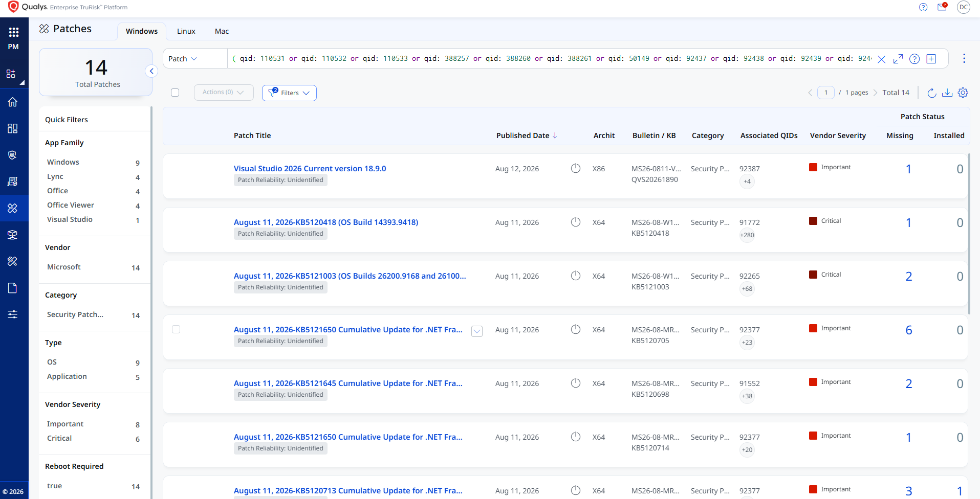Open Visual Studio 2026 Current version 18.9.0 patch
Screen dimensions: 980x499
coord(310,168)
